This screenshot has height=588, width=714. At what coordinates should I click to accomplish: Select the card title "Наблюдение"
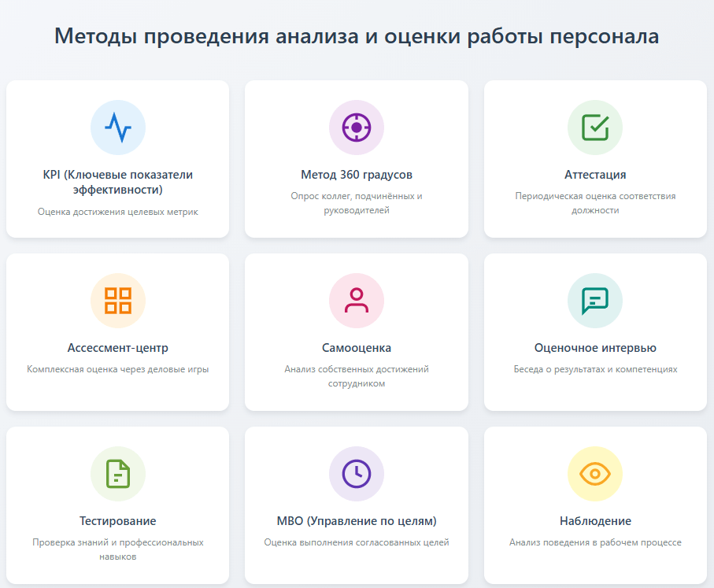pos(595,520)
